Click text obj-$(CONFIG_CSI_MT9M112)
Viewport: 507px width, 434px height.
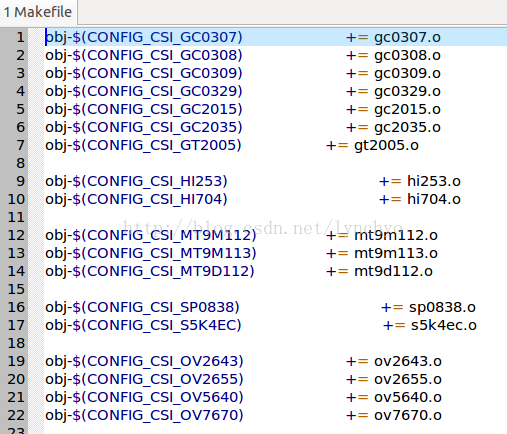pos(151,235)
